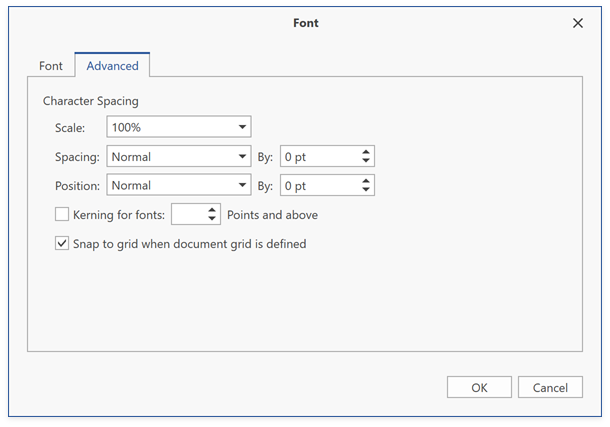The image size is (610, 427).
Task: Select the Advanced tab
Action: coord(112,66)
